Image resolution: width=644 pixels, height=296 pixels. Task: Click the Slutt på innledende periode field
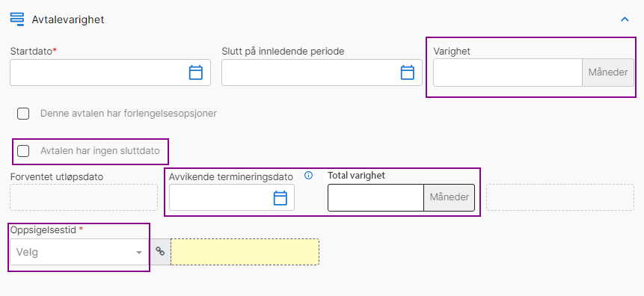coord(322,73)
